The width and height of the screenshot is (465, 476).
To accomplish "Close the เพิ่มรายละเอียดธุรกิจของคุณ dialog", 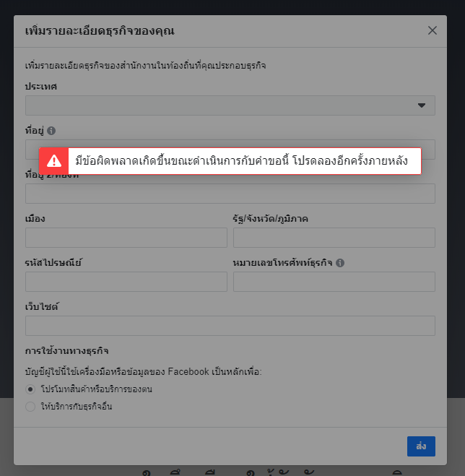I will tap(433, 30).
